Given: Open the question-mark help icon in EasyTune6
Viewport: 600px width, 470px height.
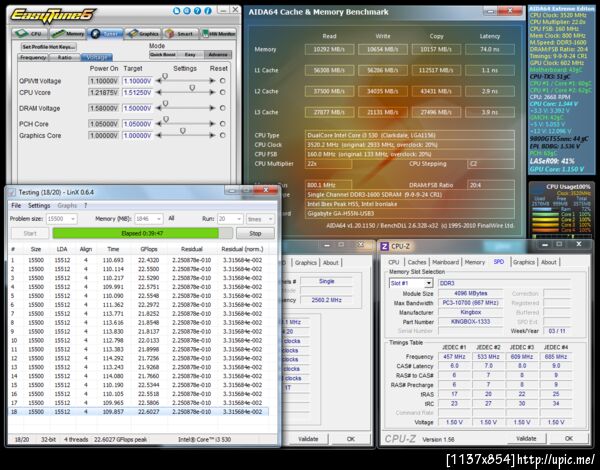Looking at the screenshot, I should point(197,11).
